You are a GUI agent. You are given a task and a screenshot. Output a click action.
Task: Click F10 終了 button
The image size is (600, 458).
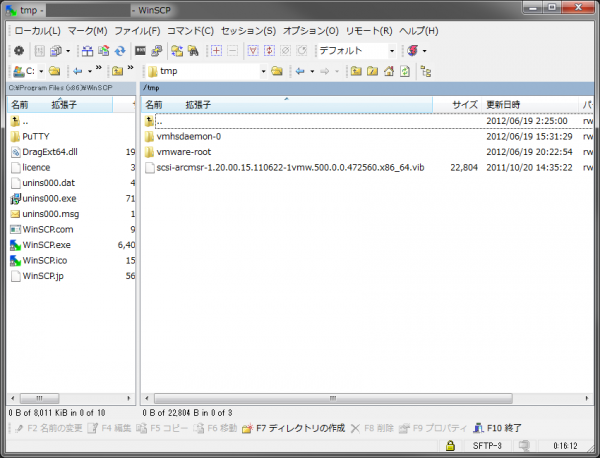pyautogui.click(x=497, y=428)
